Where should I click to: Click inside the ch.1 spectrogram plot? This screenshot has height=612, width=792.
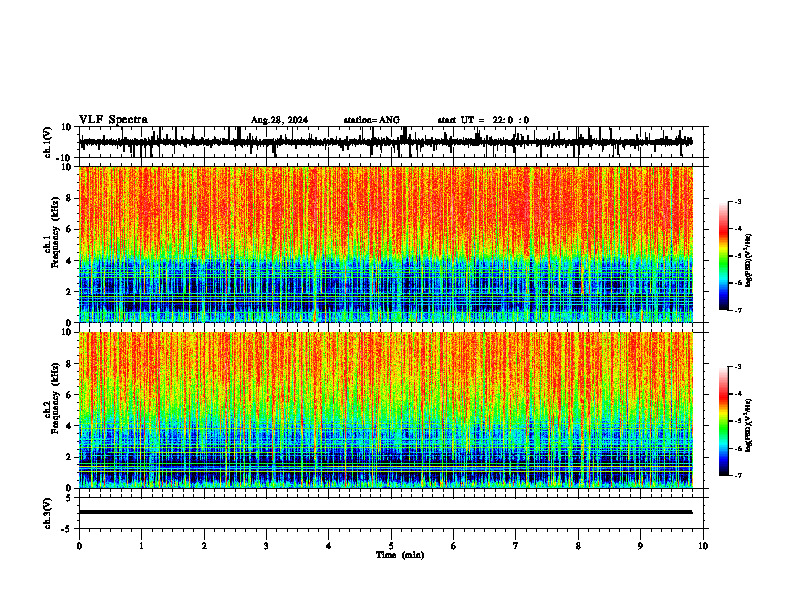tap(386, 244)
